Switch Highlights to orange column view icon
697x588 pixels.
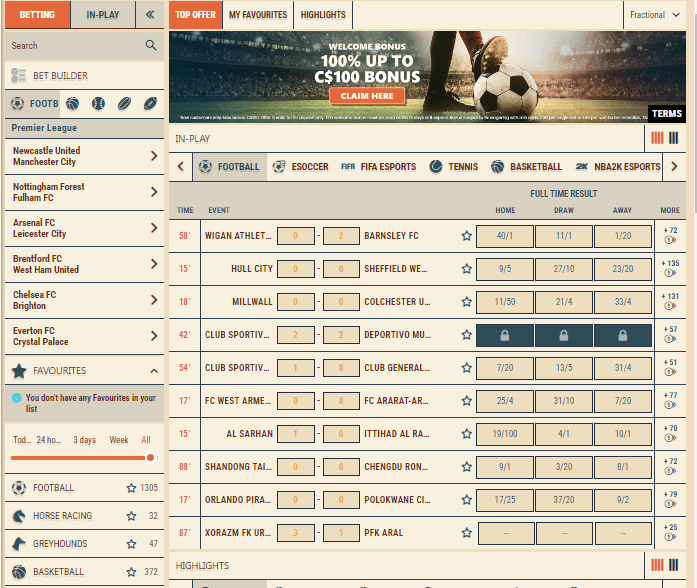tap(657, 565)
